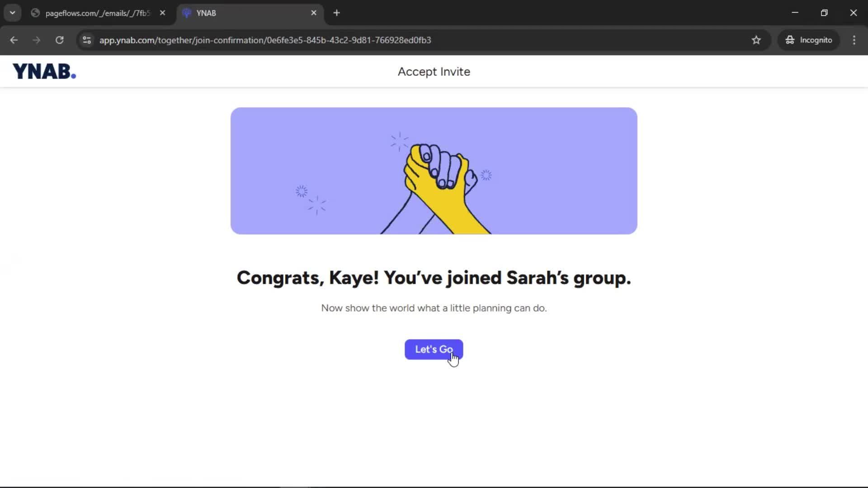Close the browser window
The width and height of the screenshot is (868, 488).
[x=853, y=13]
